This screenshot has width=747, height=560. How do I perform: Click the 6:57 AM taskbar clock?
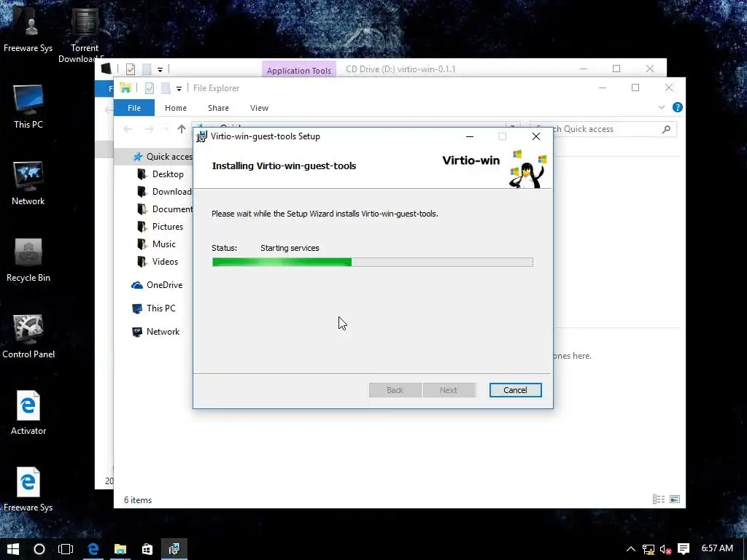tap(717, 548)
